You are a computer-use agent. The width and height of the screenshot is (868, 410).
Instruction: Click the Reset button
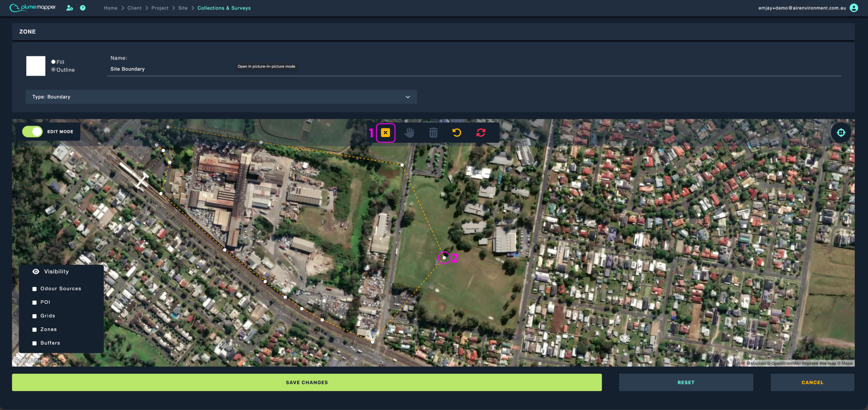686,382
